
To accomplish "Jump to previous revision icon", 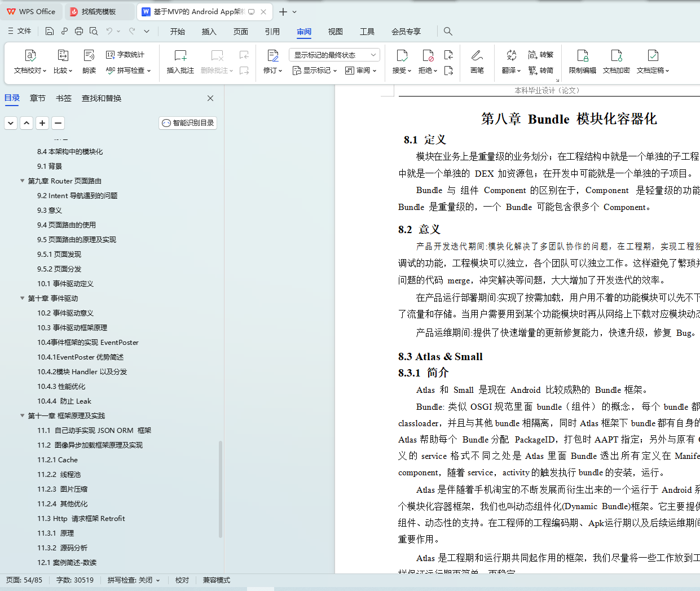I will click(449, 55).
